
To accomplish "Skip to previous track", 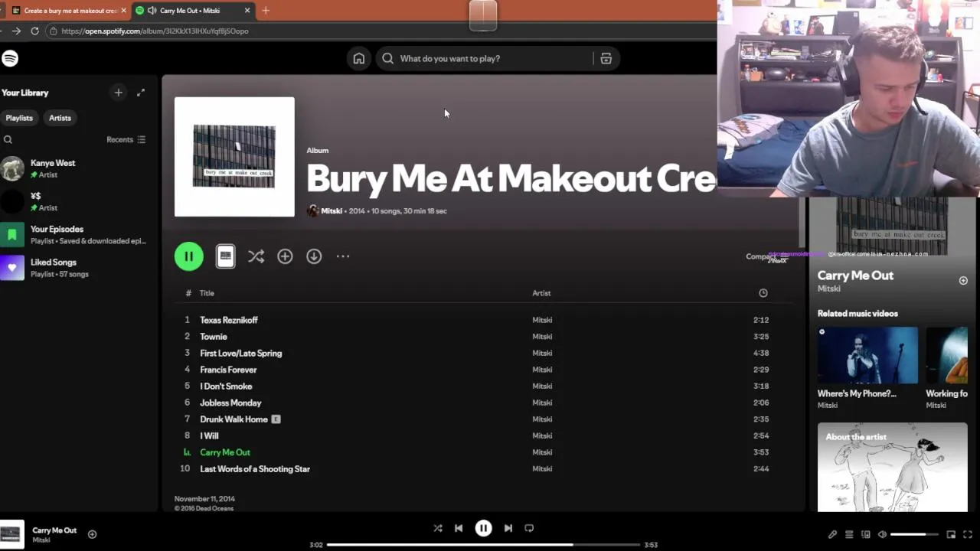I will pos(459,528).
